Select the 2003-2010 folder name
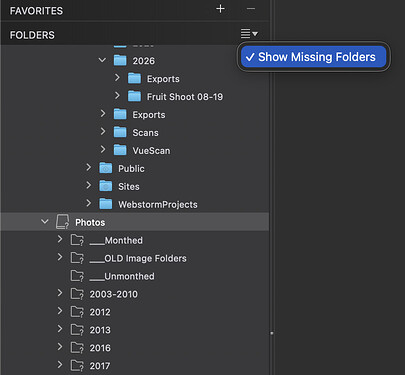Screen dimensions: 405x375 [114, 294]
